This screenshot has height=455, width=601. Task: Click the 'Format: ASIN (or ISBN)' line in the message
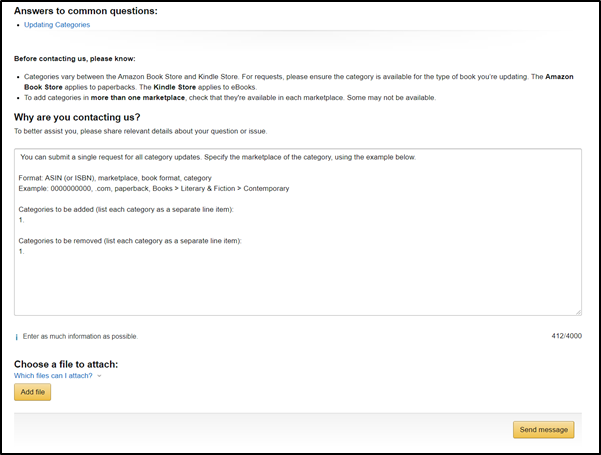[115, 178]
